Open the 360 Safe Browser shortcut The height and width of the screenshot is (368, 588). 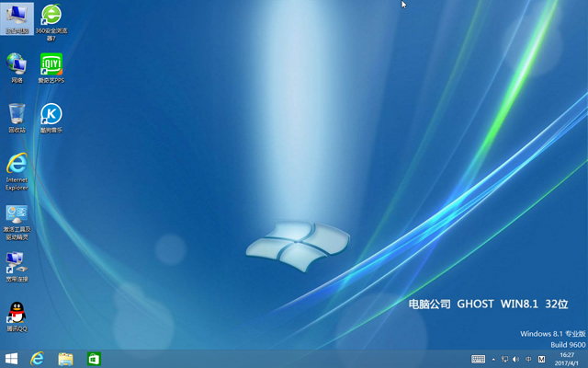[51, 16]
